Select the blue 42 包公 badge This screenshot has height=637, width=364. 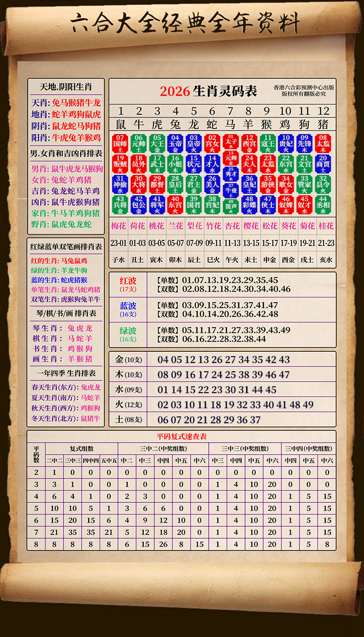(139, 205)
